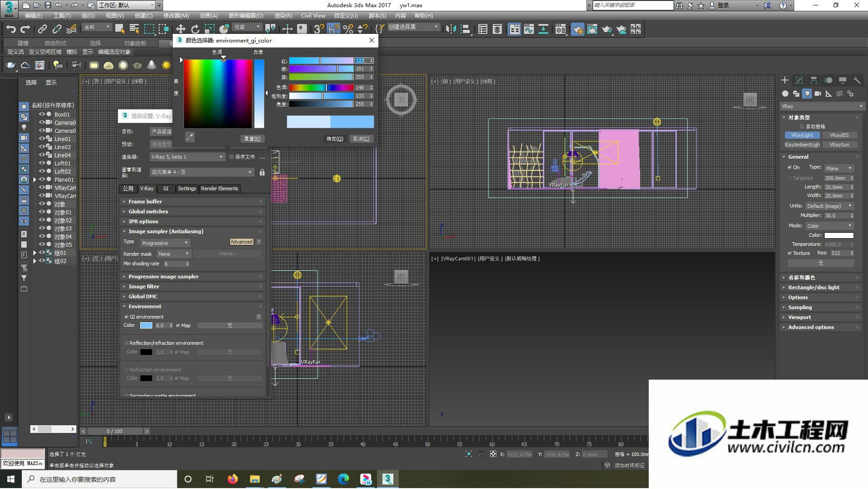Enable Reflection/refraction environment checkbox
This screenshot has height=489, width=868.
point(127,343)
